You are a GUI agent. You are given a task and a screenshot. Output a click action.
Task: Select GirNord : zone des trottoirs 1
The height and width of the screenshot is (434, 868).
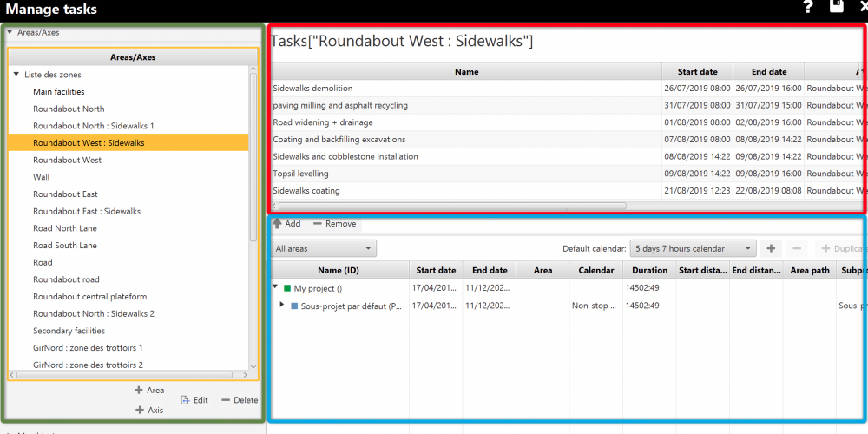click(88, 348)
